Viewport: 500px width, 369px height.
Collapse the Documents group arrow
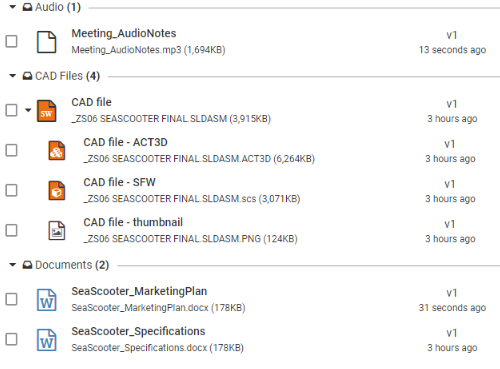[13, 265]
